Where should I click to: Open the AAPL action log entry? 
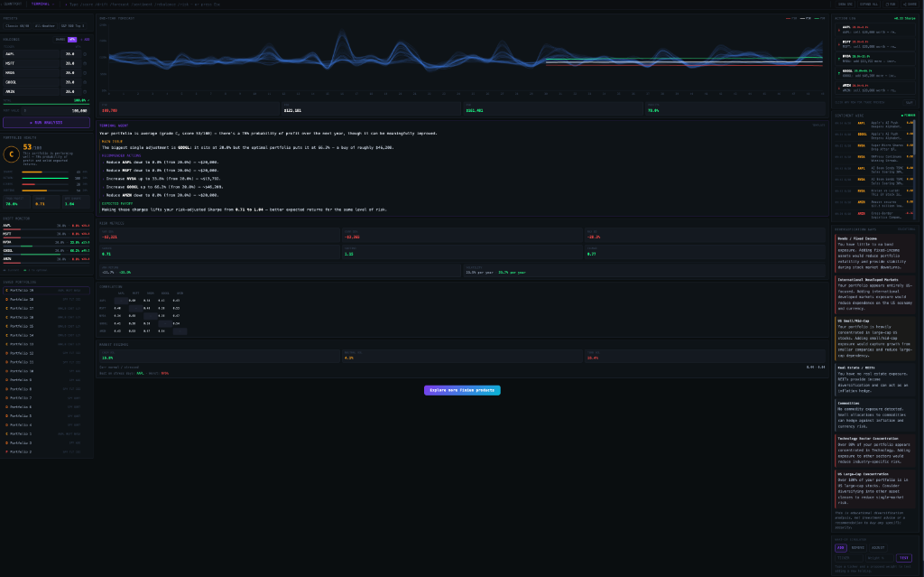click(874, 29)
